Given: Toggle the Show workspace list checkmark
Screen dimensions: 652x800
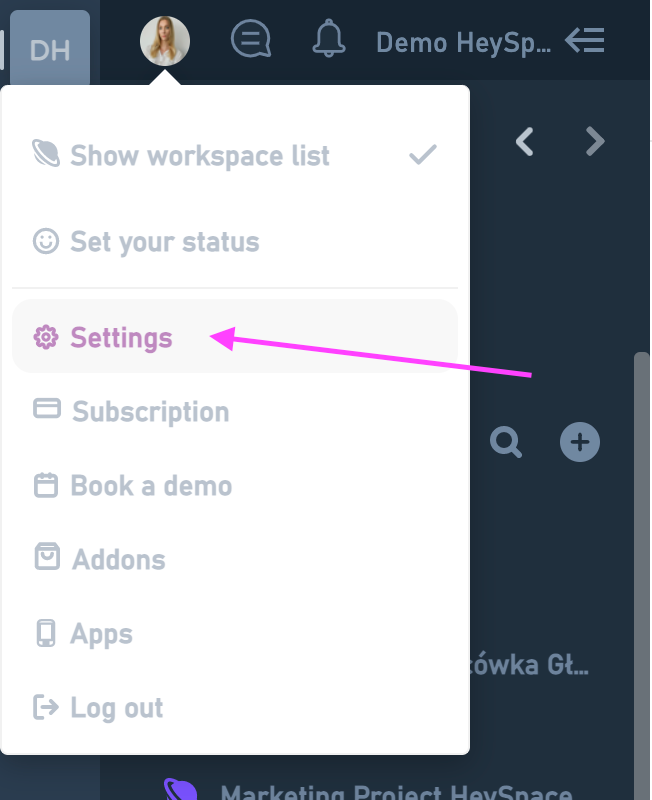Looking at the screenshot, I should [423, 156].
